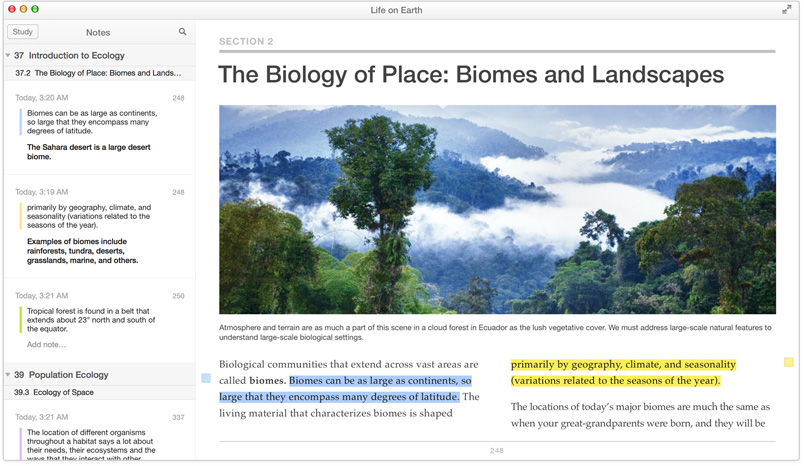Click the yellow highlighted geography and climate text
Screen dimensions: 804x466
click(x=623, y=372)
